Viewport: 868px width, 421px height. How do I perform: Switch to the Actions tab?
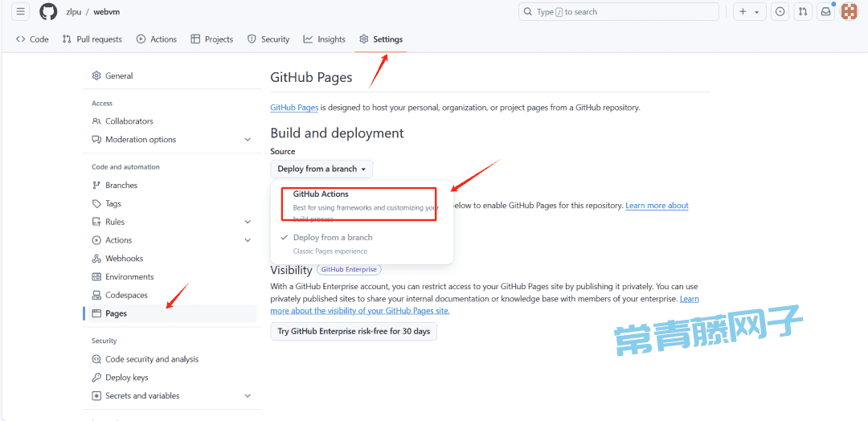tap(157, 39)
